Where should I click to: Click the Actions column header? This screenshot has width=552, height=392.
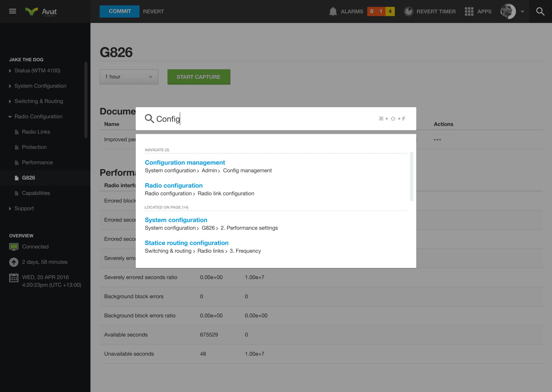443,124
